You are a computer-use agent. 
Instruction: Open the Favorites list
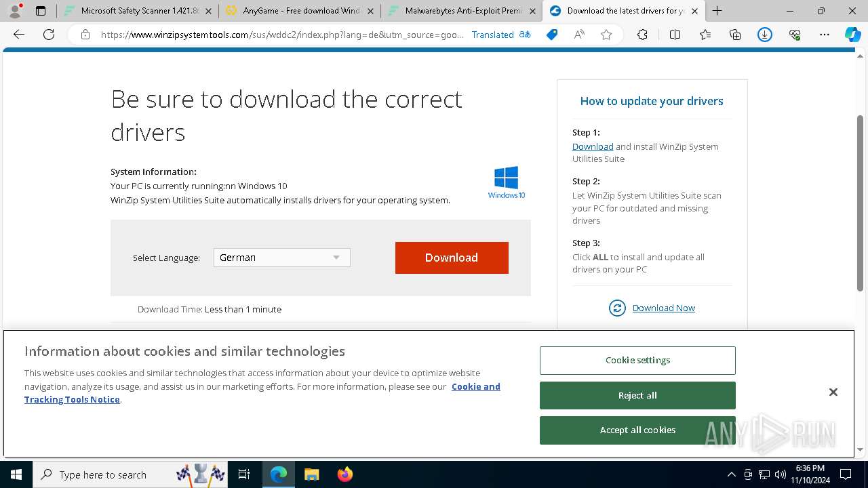[x=705, y=35]
